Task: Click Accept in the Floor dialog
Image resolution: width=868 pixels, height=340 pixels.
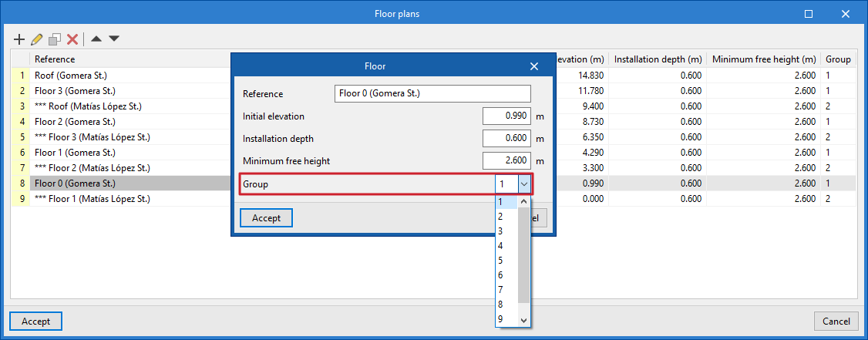Action: click(x=266, y=218)
